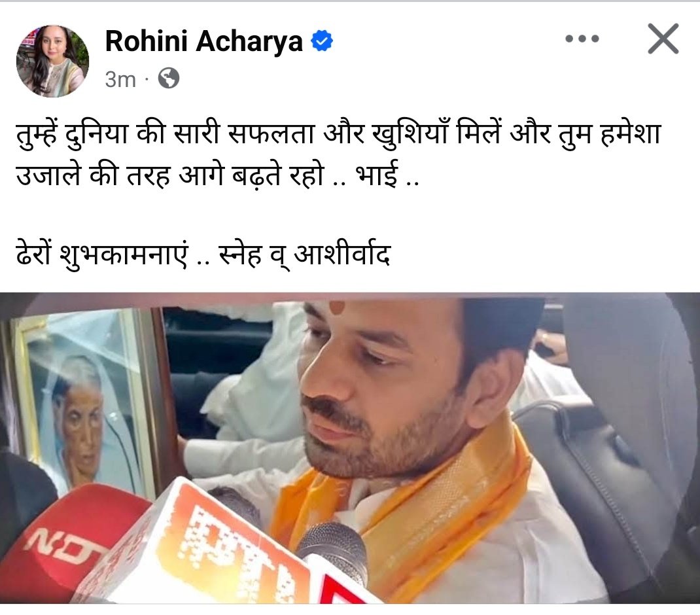Click the first Hindi paragraph of the post
The image size is (700, 615).
[338, 154]
